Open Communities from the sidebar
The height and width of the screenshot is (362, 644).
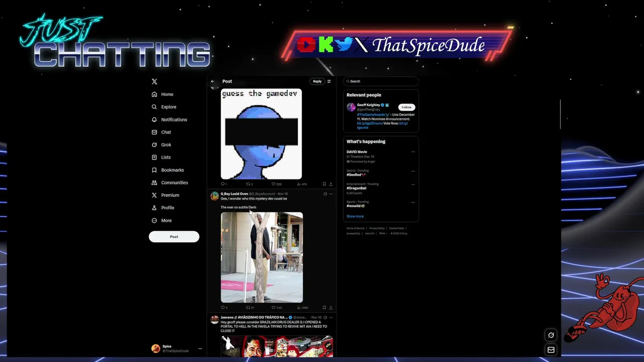[170, 183]
